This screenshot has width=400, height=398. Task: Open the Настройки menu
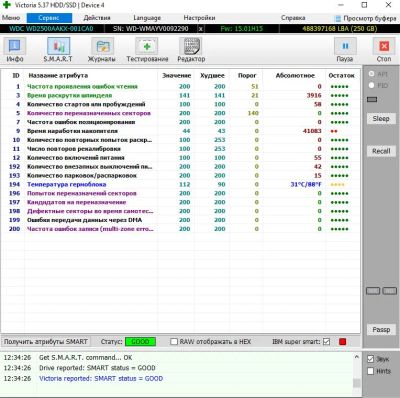pos(199,18)
